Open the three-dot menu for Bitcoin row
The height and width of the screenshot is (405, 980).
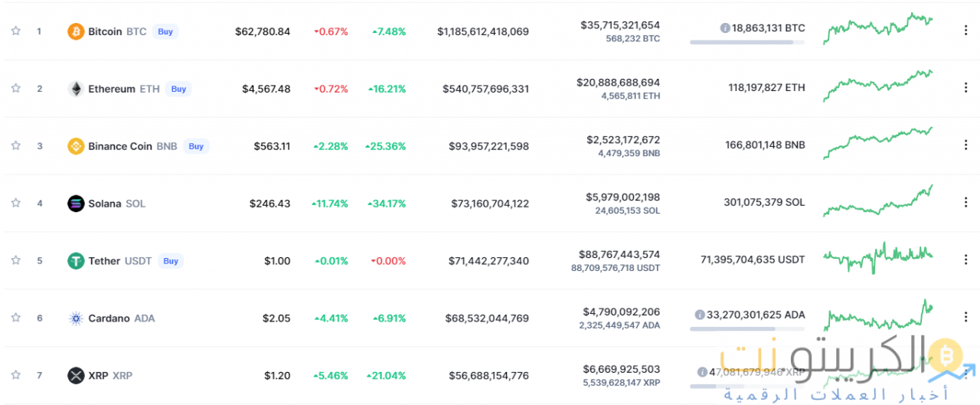click(965, 31)
